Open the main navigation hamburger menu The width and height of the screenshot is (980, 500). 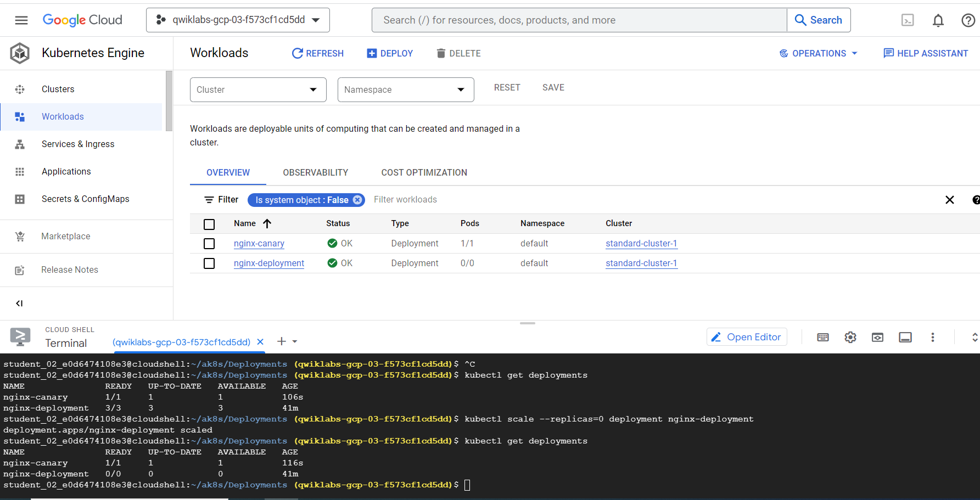[21, 20]
